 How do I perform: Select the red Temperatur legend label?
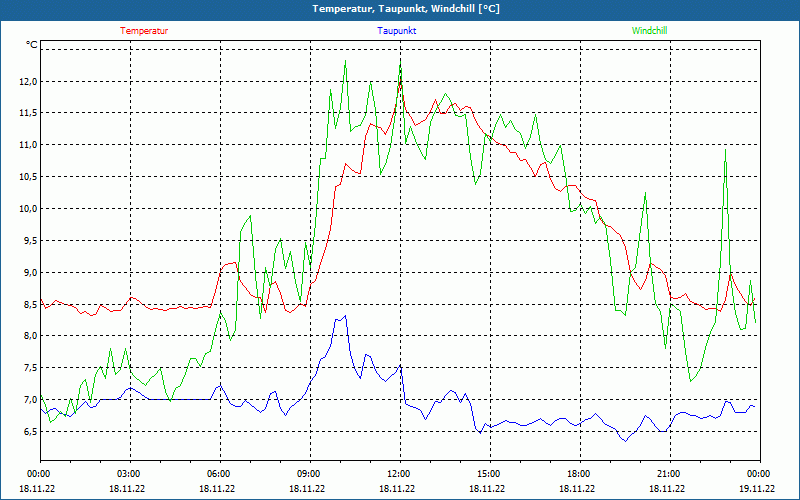[x=144, y=31]
